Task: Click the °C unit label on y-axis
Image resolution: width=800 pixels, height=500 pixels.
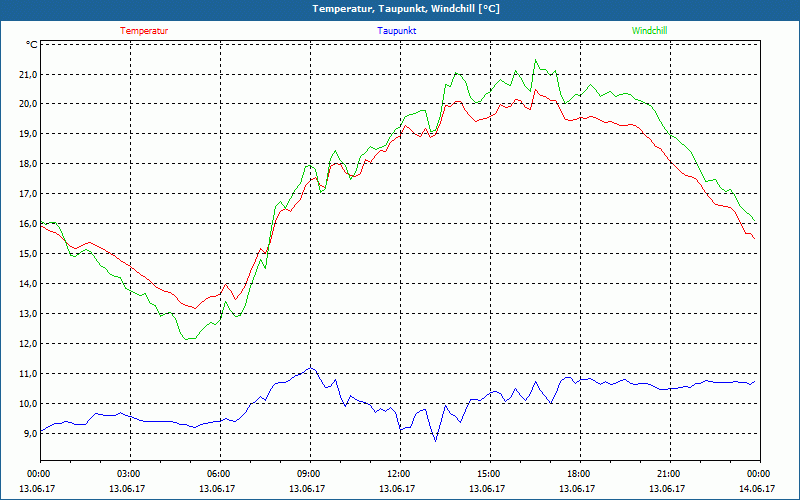Action: (32, 44)
